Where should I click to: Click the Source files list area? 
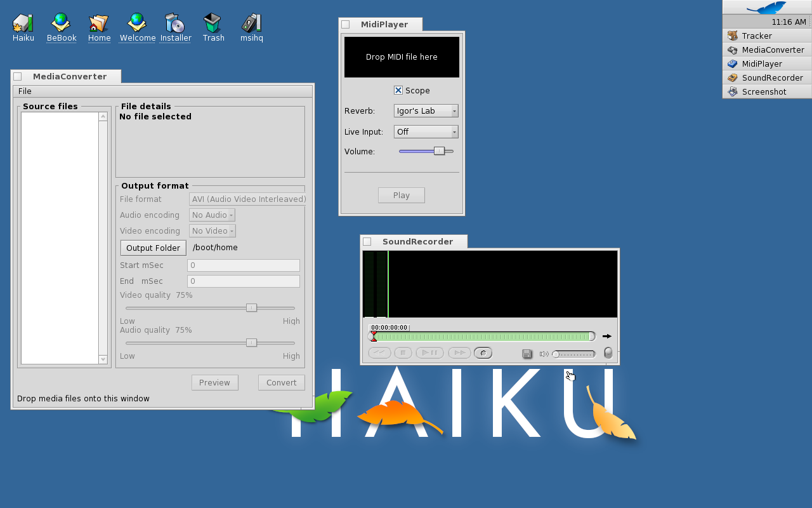point(60,238)
